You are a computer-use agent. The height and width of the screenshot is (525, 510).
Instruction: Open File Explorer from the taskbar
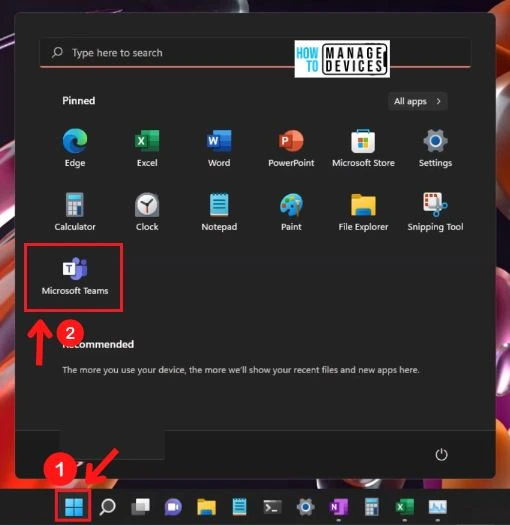(x=206, y=507)
